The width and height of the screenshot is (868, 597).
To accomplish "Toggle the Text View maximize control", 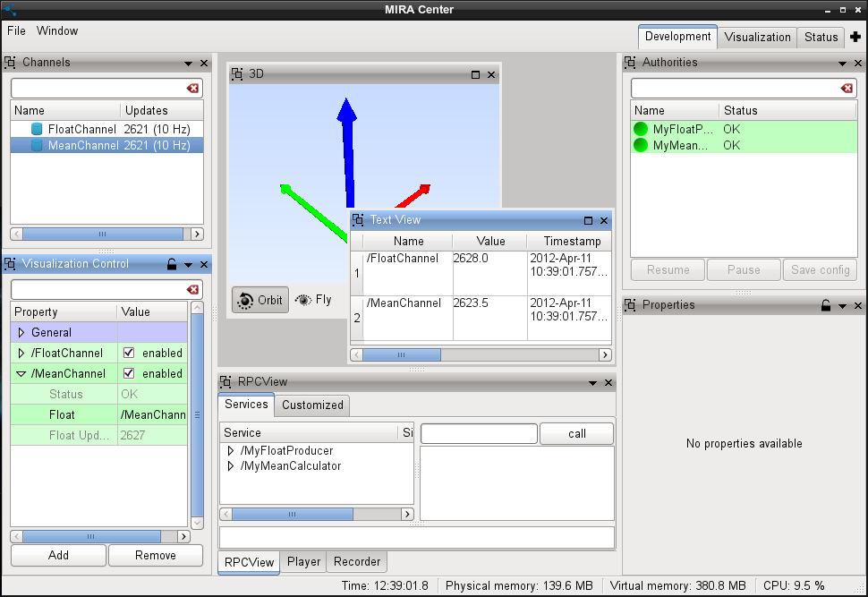I will (x=588, y=219).
